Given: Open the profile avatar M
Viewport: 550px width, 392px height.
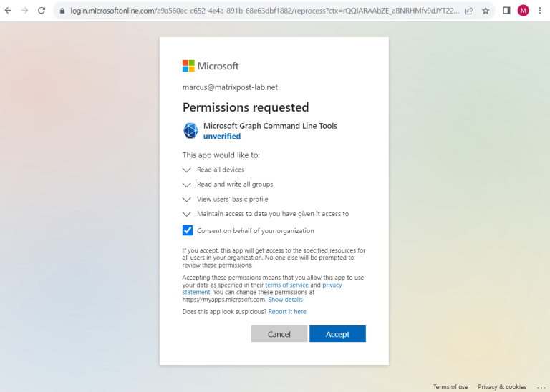Looking at the screenshot, I should (x=523, y=11).
